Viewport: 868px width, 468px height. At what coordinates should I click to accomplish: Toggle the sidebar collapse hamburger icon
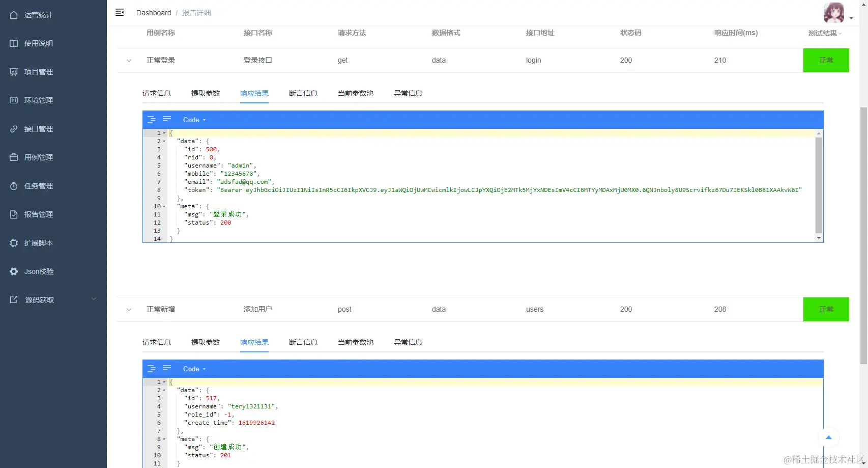(120, 12)
